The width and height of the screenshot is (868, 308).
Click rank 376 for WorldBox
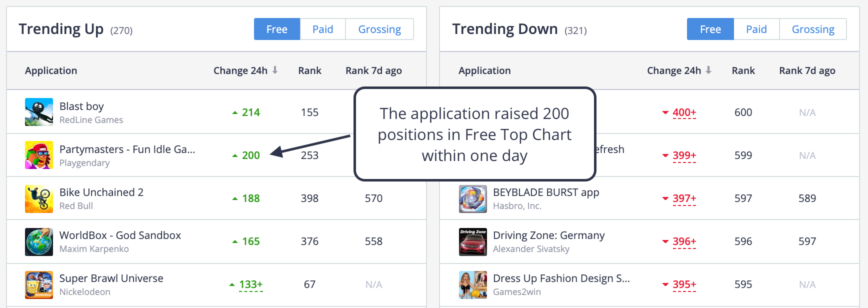click(x=309, y=241)
